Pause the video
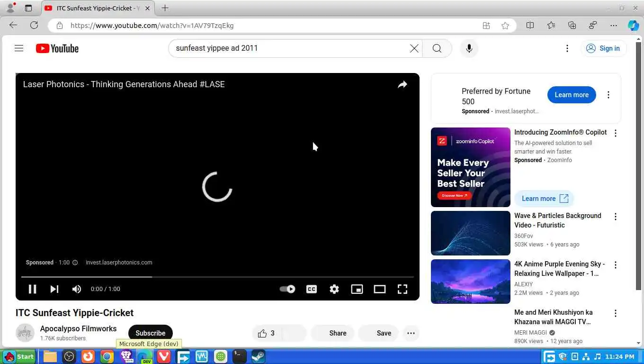 tap(32, 289)
